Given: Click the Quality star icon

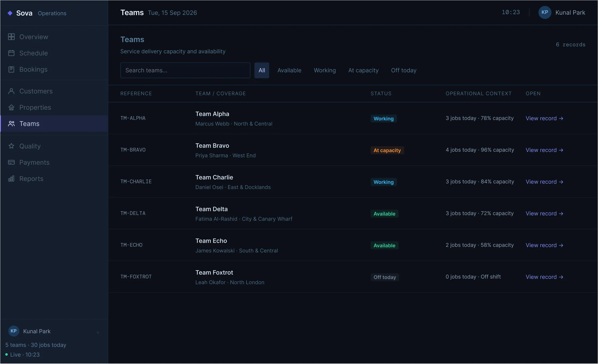Looking at the screenshot, I should pyautogui.click(x=11, y=146).
